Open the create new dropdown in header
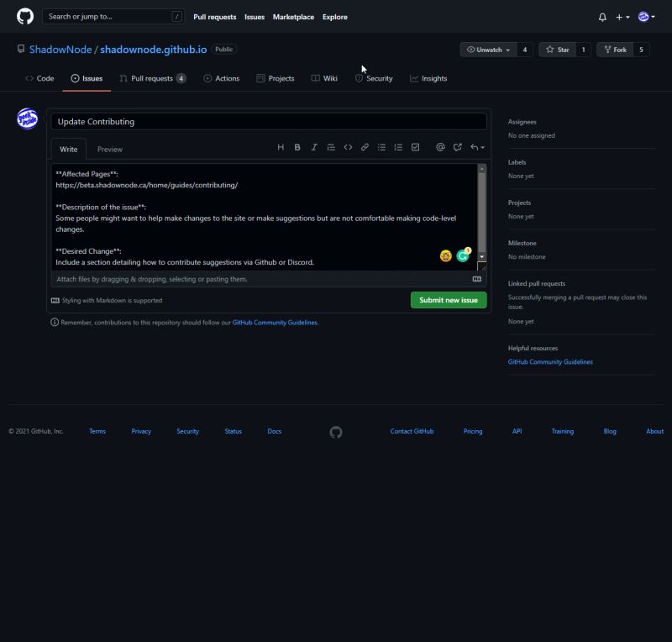This screenshot has height=642, width=672. tap(620, 16)
